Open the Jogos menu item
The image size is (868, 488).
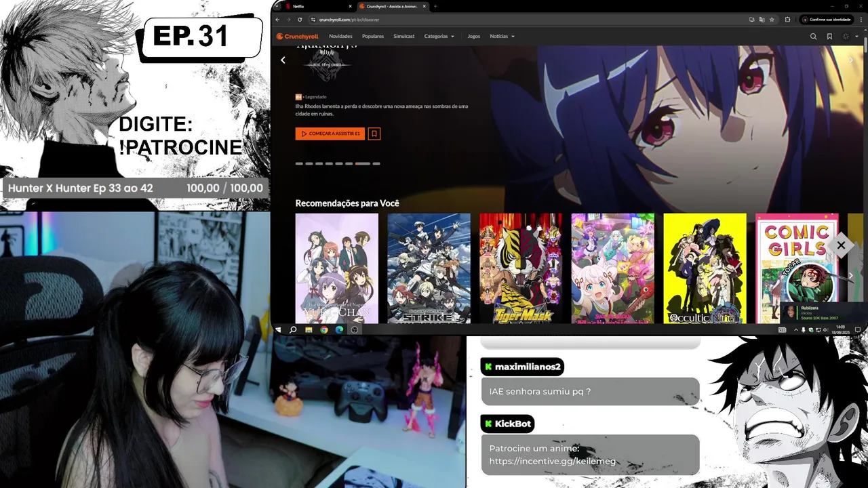(x=474, y=36)
